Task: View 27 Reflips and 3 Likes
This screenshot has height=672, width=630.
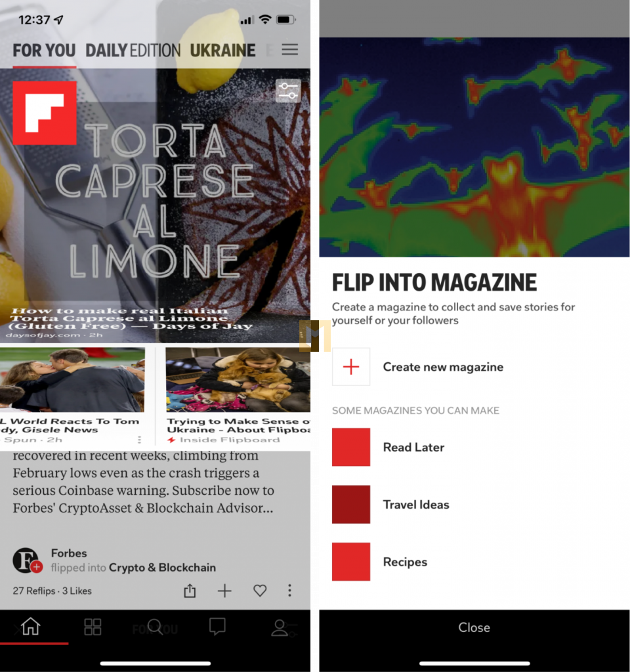Action: [52, 591]
